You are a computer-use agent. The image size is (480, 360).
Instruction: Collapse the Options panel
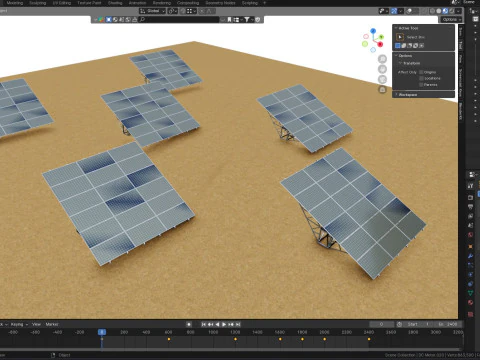click(396, 55)
